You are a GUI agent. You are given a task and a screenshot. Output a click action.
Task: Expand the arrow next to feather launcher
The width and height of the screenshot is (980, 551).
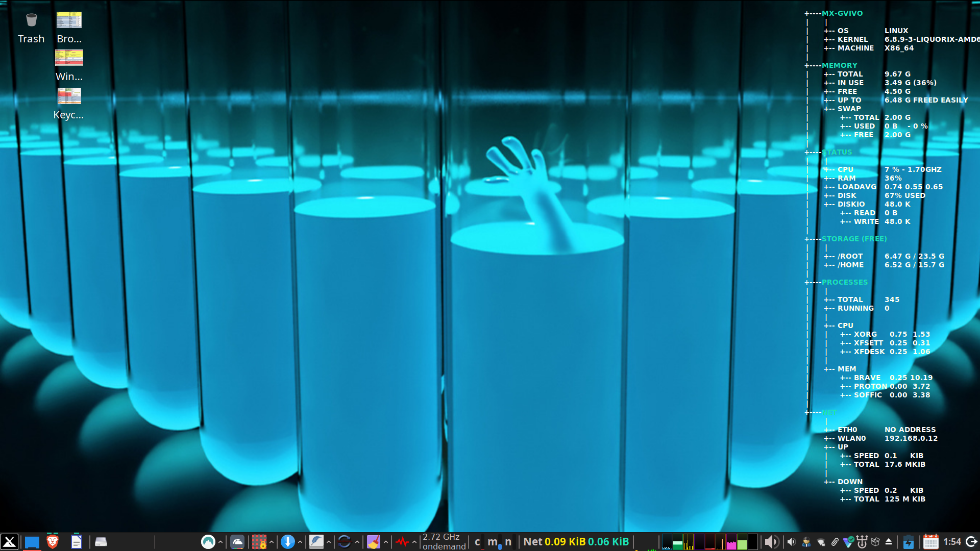coord(329,542)
